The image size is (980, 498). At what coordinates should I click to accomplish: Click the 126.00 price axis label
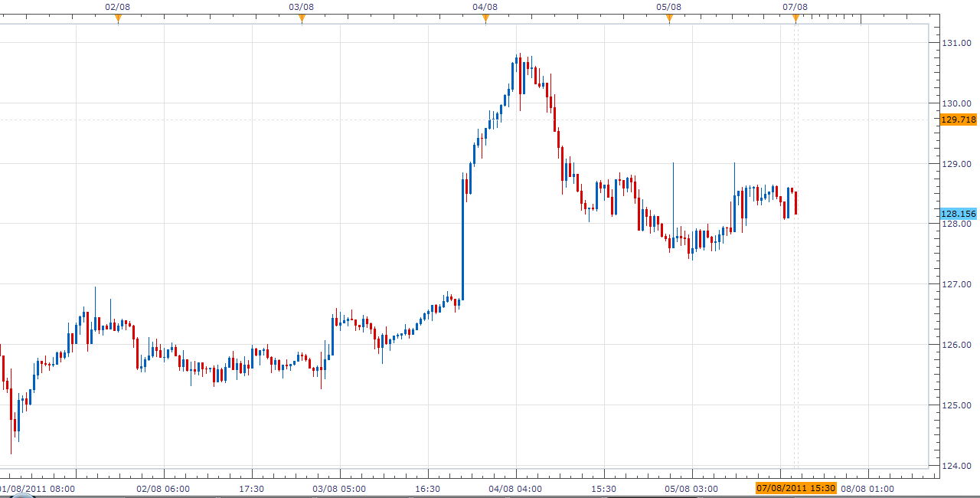956,345
